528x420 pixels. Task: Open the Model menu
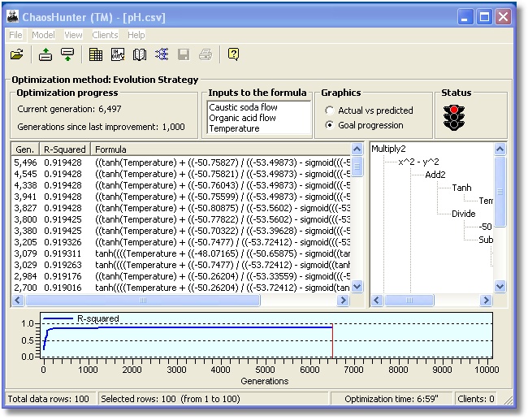coord(43,35)
